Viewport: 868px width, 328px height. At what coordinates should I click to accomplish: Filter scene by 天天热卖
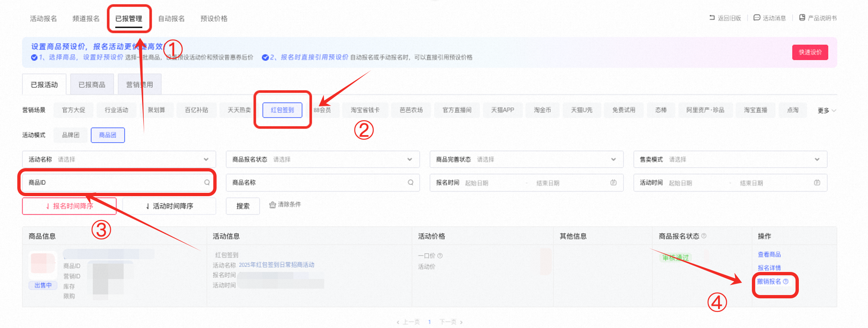point(239,110)
